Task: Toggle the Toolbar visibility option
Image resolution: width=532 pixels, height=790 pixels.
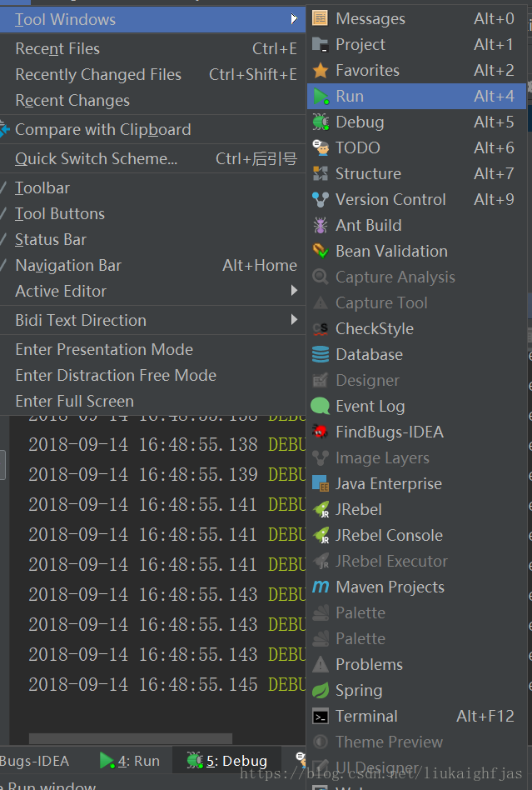Action: [152, 188]
